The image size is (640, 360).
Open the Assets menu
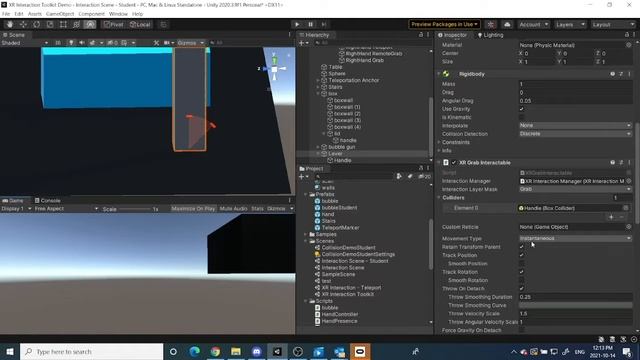(x=35, y=14)
